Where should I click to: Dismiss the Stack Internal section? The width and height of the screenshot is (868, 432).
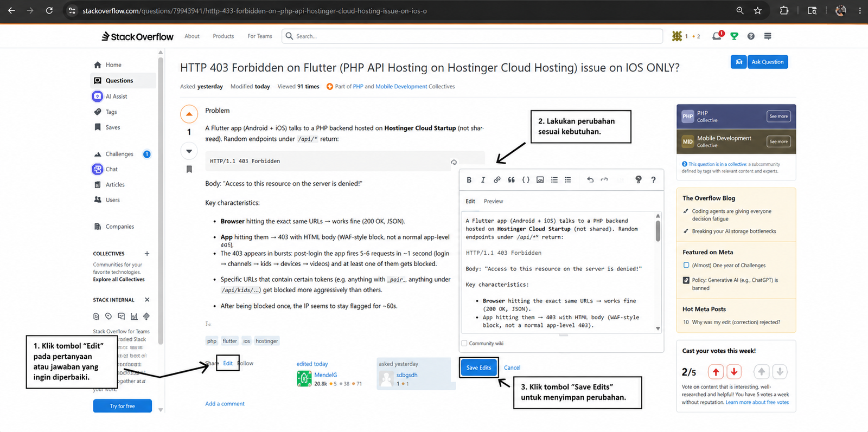point(147,300)
